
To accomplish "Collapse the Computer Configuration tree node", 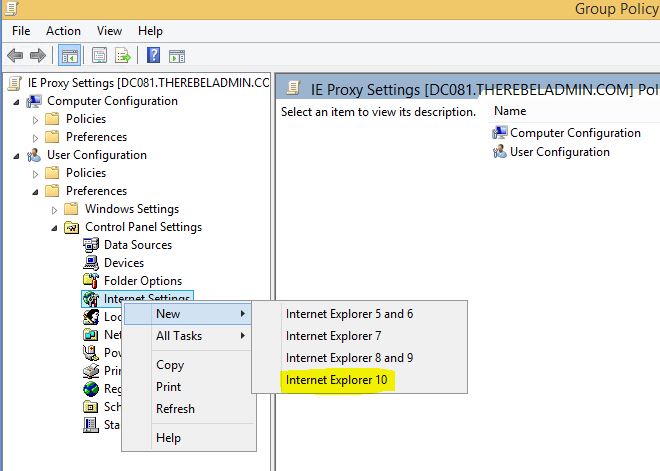I will point(16,102).
